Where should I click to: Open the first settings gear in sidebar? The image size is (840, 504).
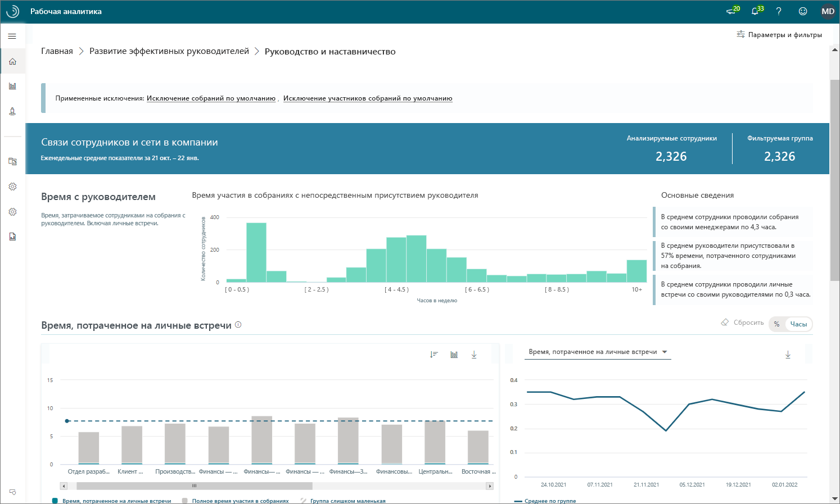click(12, 187)
